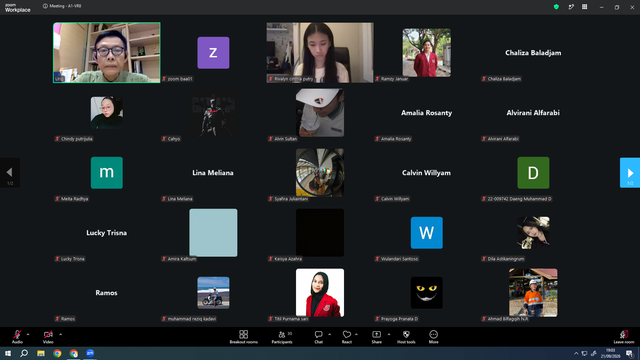Expand audio options arrow next to Audio
The image size is (640, 360).
pos(28,334)
